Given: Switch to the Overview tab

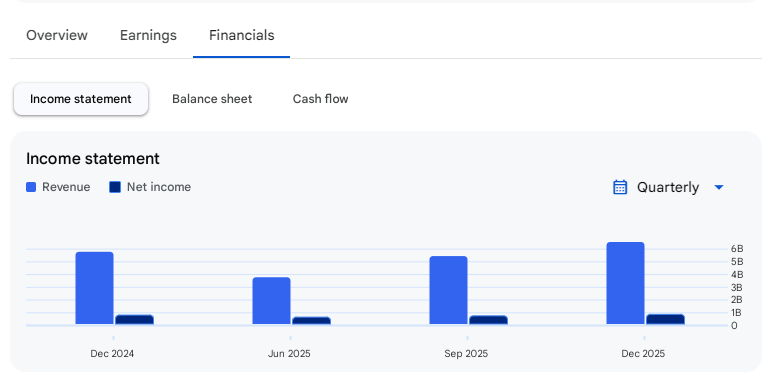Looking at the screenshot, I should click(57, 35).
